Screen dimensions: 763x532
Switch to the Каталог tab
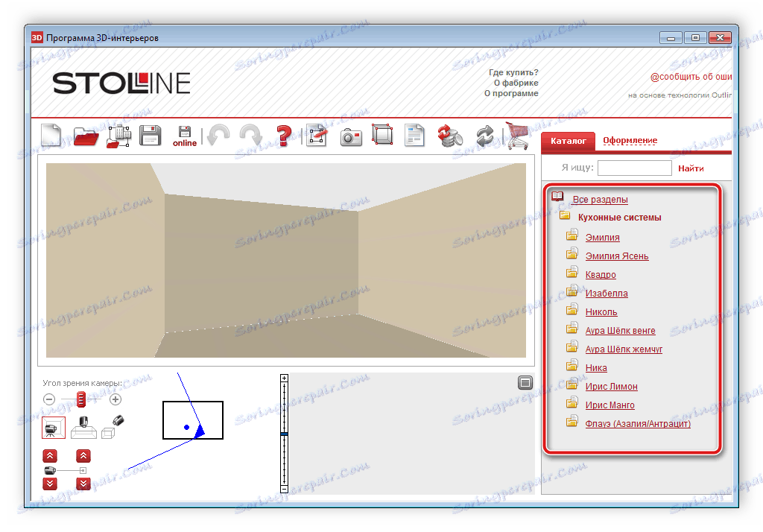pos(568,141)
